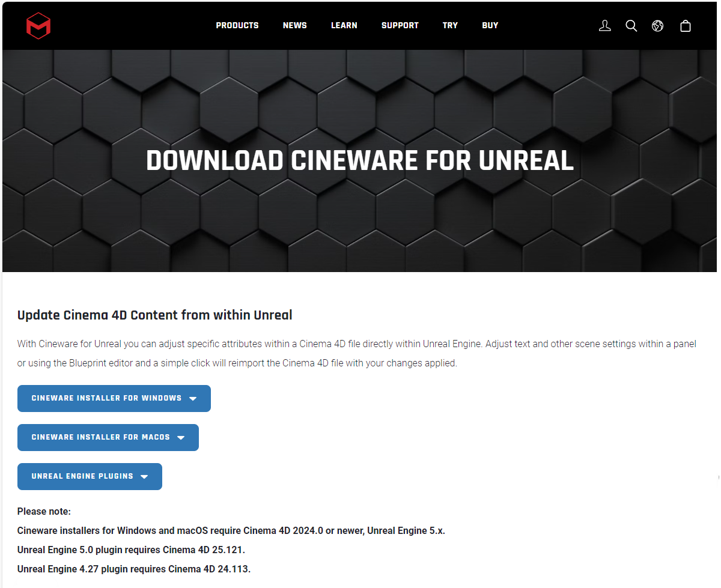Open the shopping bag cart icon

[x=685, y=26]
